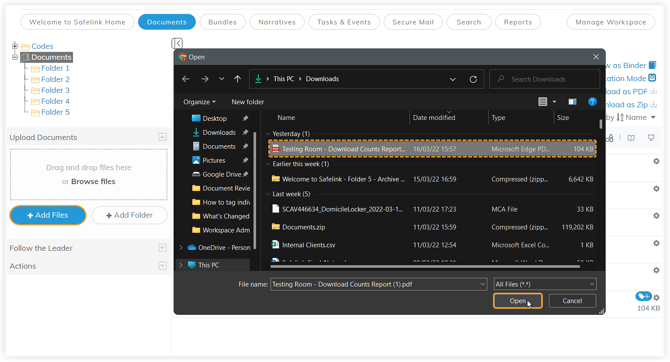The height and width of the screenshot is (362, 670).
Task: Cancel the Open dialog
Action: tap(572, 301)
